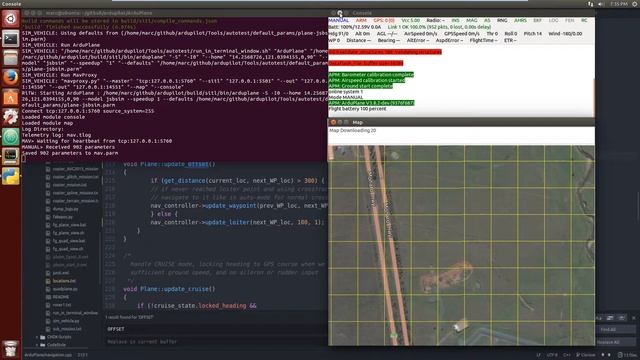640x360 pixels.
Task: Open the session power menu gear
Action: [x=635, y=4]
